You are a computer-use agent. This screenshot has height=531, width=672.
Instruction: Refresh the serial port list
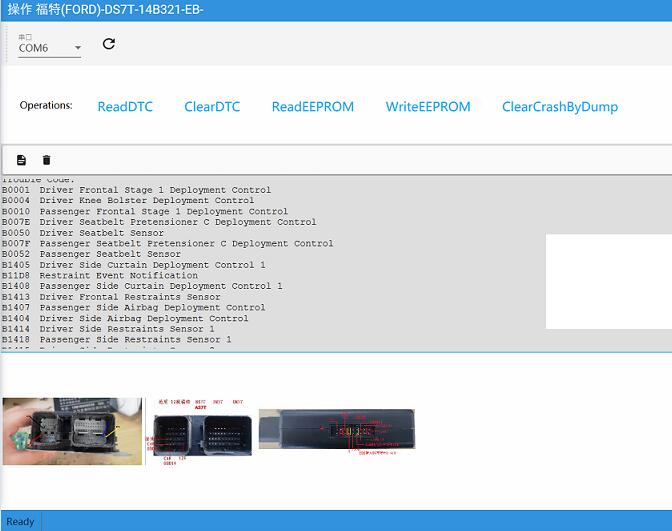pos(109,44)
